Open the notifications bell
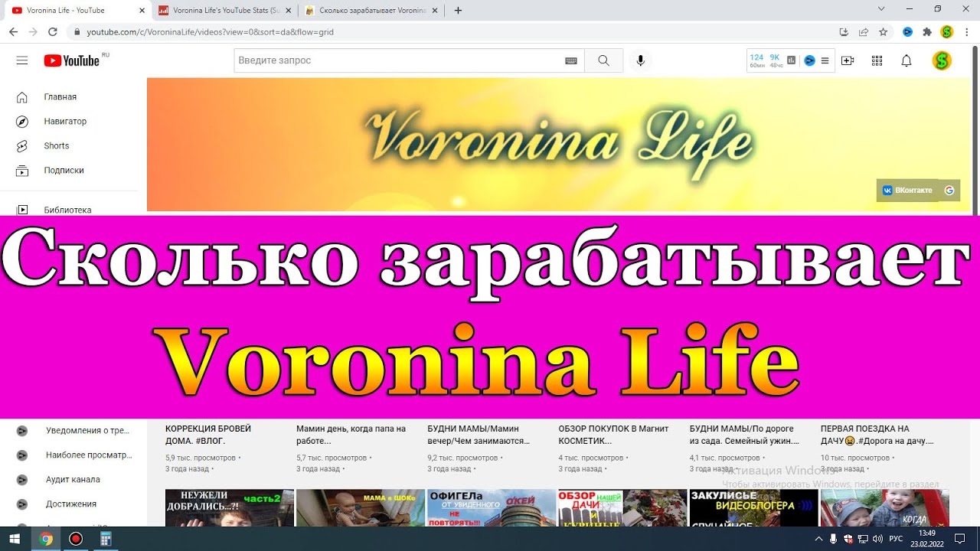The width and height of the screenshot is (980, 551). [x=906, y=60]
